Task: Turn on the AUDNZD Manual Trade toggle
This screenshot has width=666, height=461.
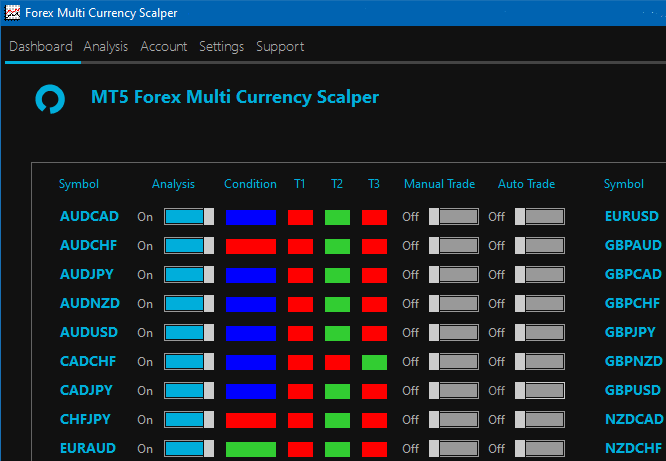Action: [454, 303]
